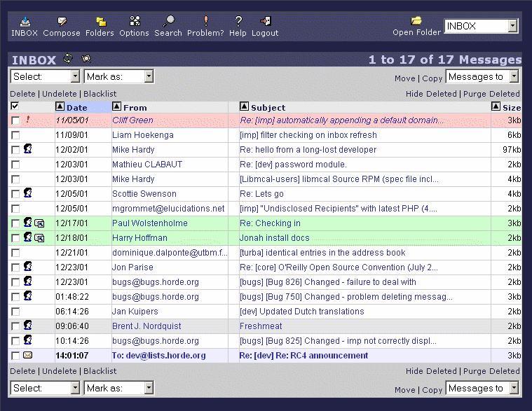
Task: Click the top Purge Deleted link
Action: click(x=491, y=94)
